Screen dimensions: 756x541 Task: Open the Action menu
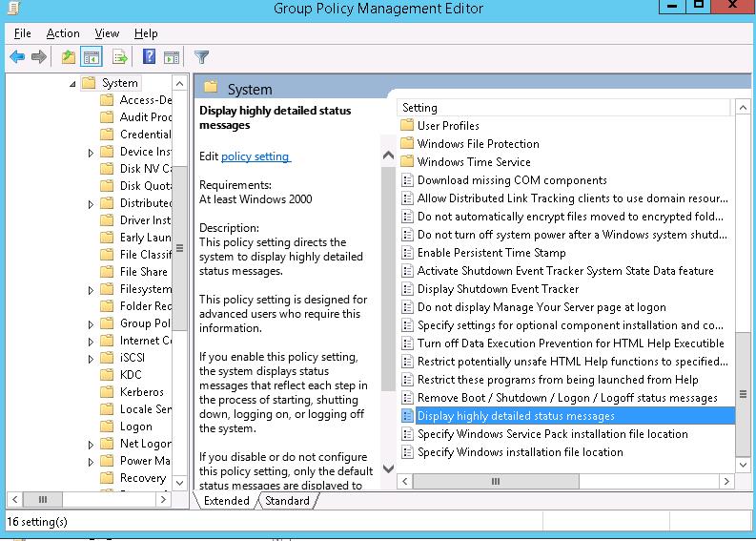tap(63, 33)
